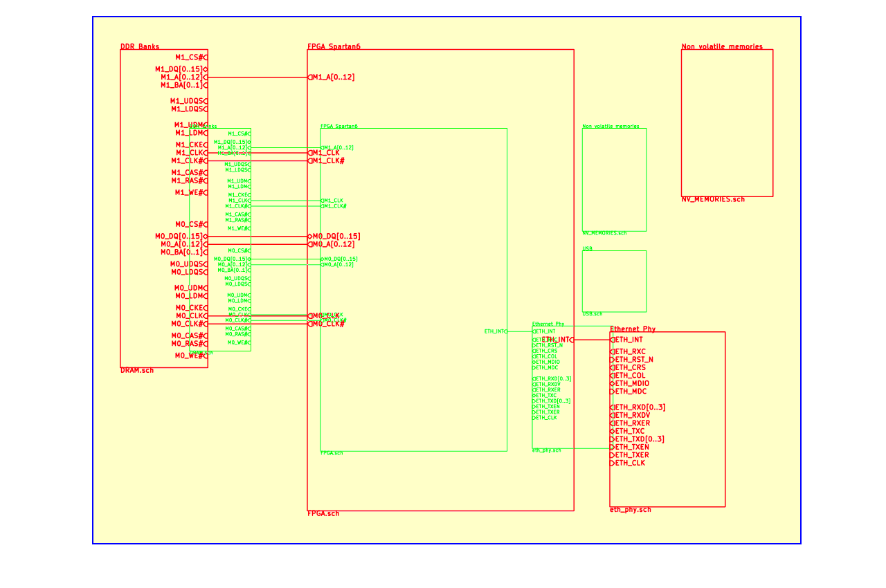The height and width of the screenshot is (588, 886).
Task: Click the red ETH_TXEN pin label
Action: [631, 447]
